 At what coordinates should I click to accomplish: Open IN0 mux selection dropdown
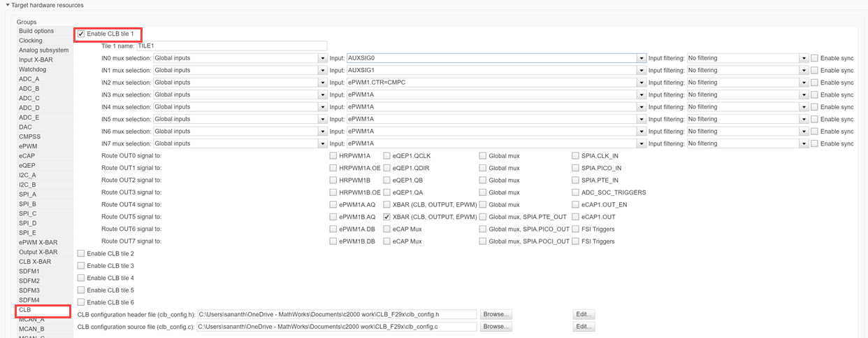(323, 58)
